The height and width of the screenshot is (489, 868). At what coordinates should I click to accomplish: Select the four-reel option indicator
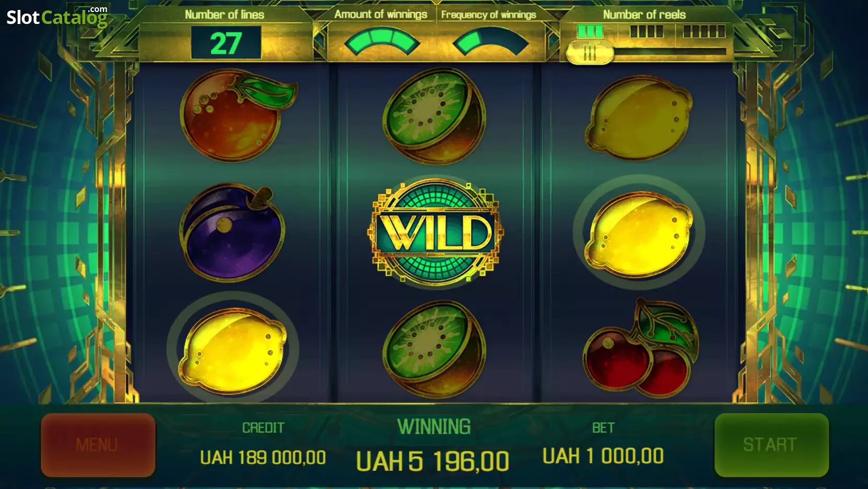pyautogui.click(x=647, y=31)
